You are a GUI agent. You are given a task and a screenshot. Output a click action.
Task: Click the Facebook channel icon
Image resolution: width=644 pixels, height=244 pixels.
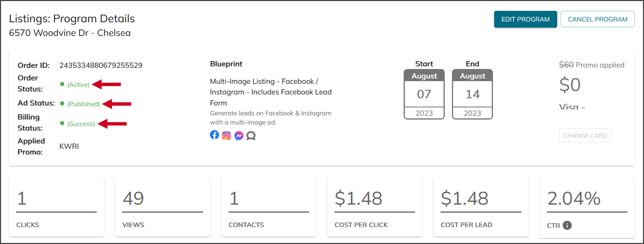pyautogui.click(x=214, y=135)
